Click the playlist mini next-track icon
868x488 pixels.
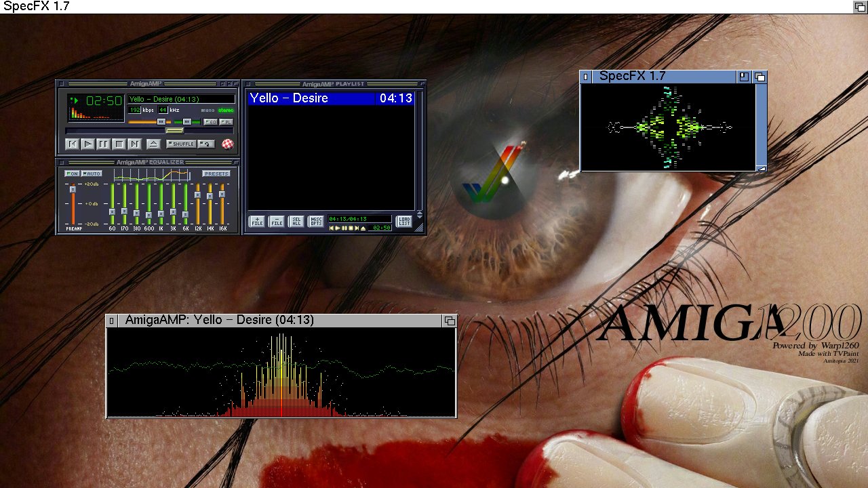(356, 228)
